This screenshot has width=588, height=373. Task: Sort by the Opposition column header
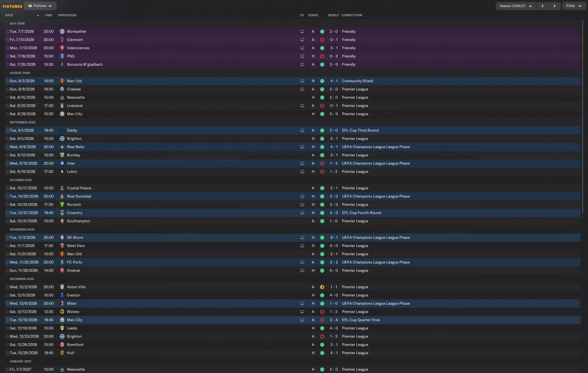[67, 15]
